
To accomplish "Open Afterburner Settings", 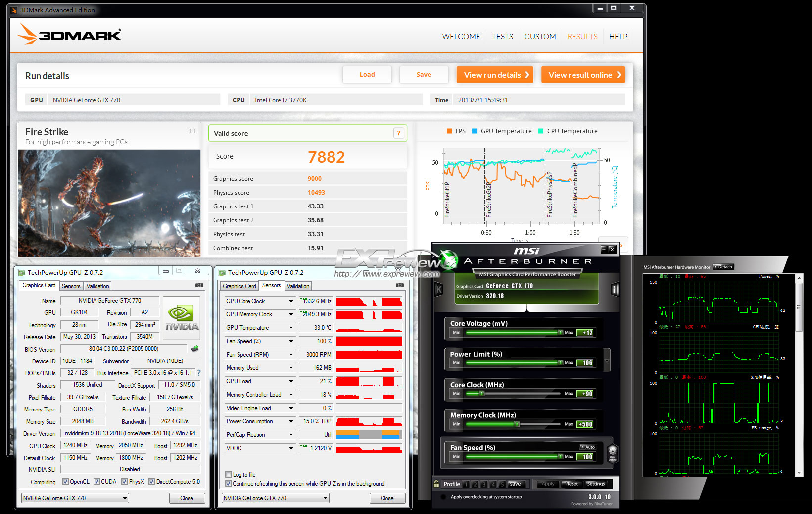I will click(596, 484).
